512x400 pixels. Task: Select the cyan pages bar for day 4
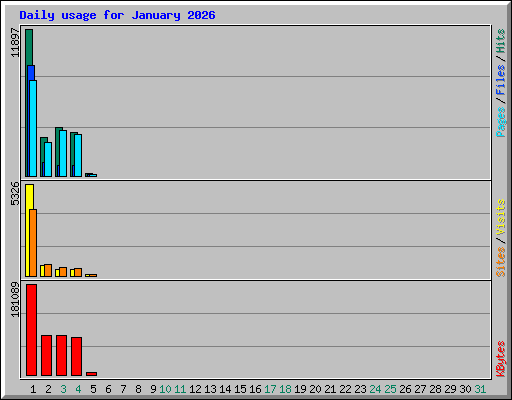78,155
